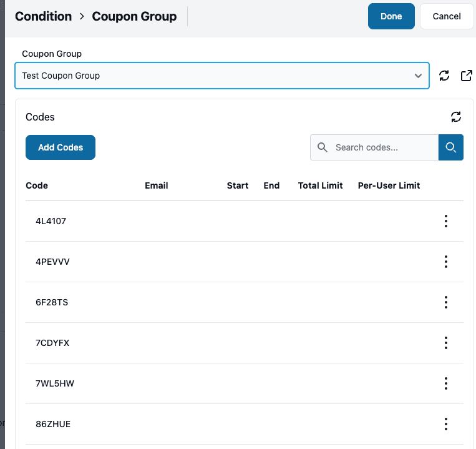This screenshot has width=476, height=449.
Task: Expand the Test Coupon Group dropdown
Action: tap(222, 76)
